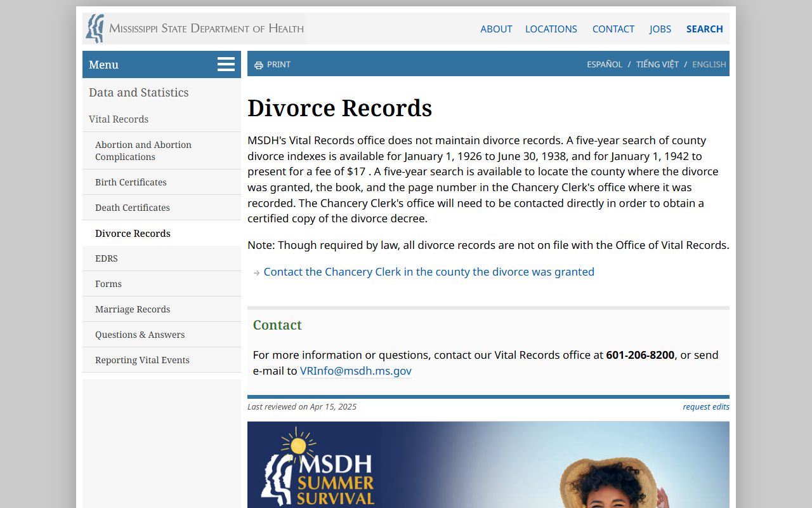The height and width of the screenshot is (508, 812).
Task: Click the Divorce Records page heading
Action: pyautogui.click(x=340, y=108)
